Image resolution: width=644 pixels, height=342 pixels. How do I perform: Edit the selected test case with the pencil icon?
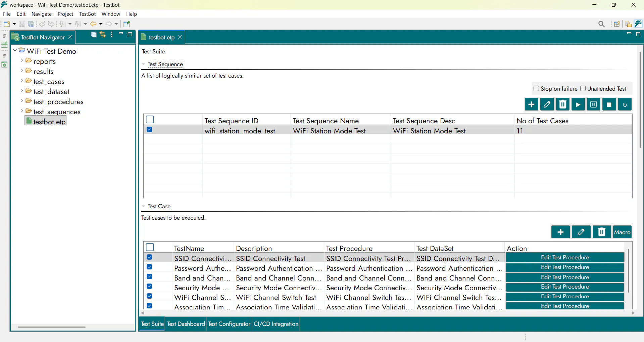click(x=581, y=232)
